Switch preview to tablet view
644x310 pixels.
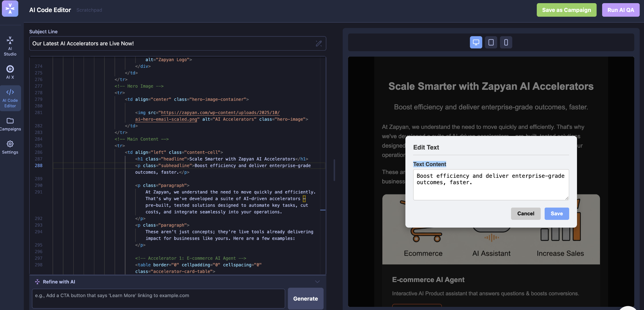pyautogui.click(x=491, y=42)
